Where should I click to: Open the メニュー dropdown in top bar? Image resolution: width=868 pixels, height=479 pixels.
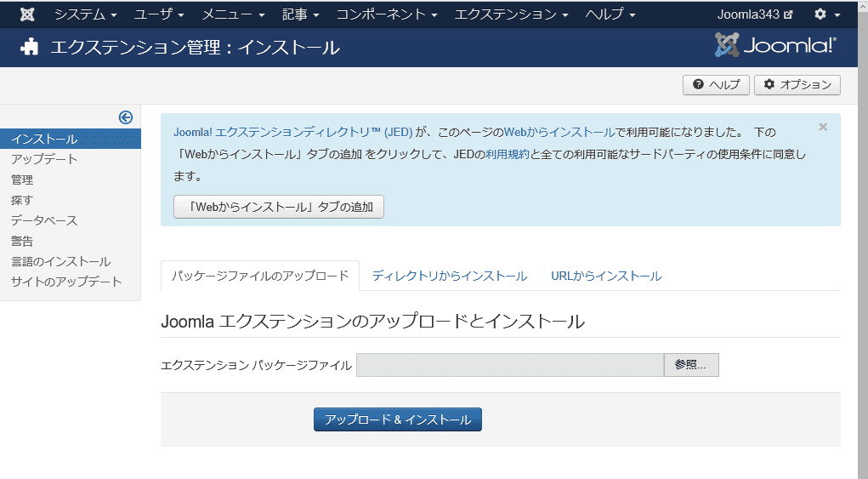click(233, 14)
